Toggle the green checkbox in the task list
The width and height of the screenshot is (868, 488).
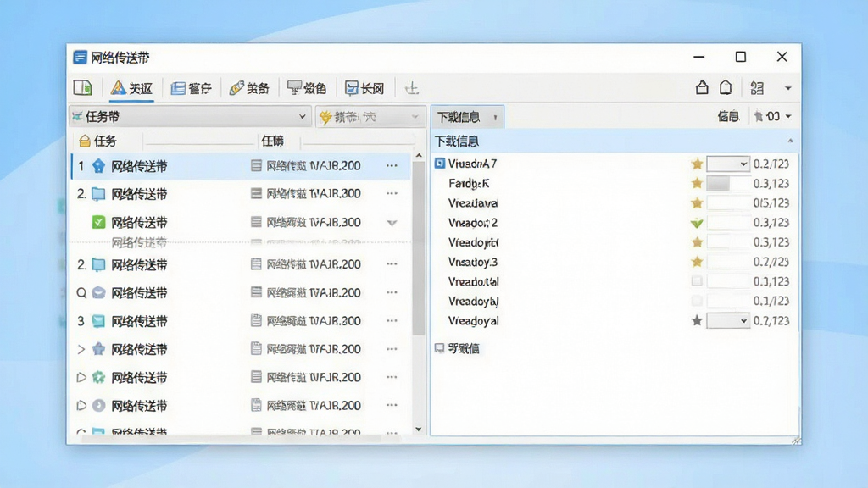tap(98, 223)
